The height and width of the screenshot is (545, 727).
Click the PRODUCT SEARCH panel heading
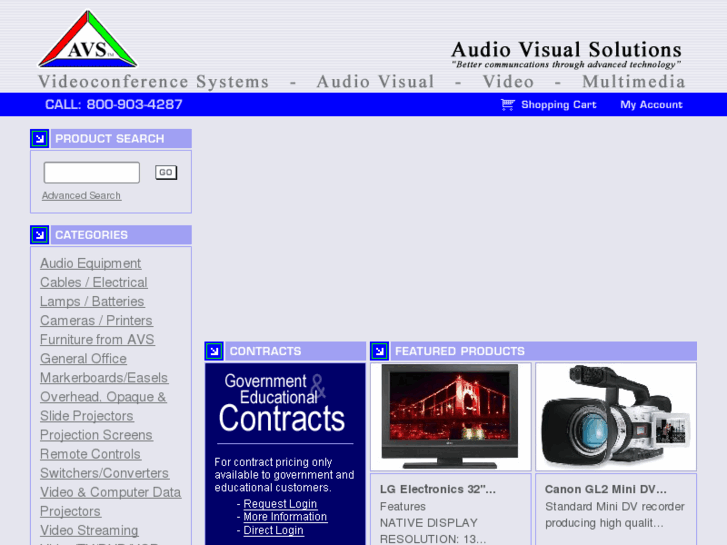click(x=110, y=139)
